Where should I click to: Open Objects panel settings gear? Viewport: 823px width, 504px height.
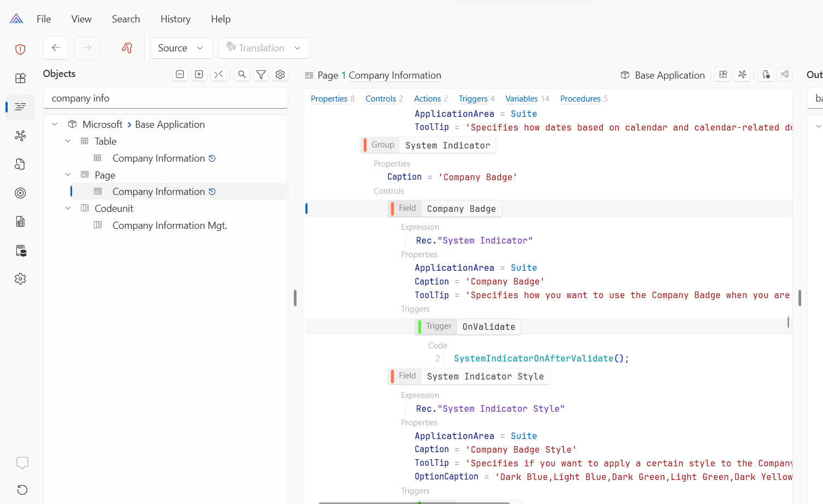click(x=280, y=75)
